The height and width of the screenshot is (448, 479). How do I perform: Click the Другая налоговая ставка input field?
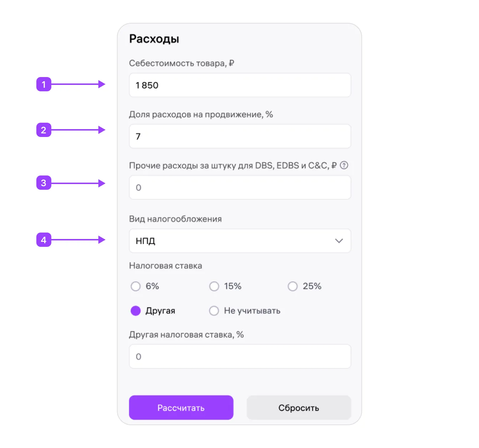point(240,357)
